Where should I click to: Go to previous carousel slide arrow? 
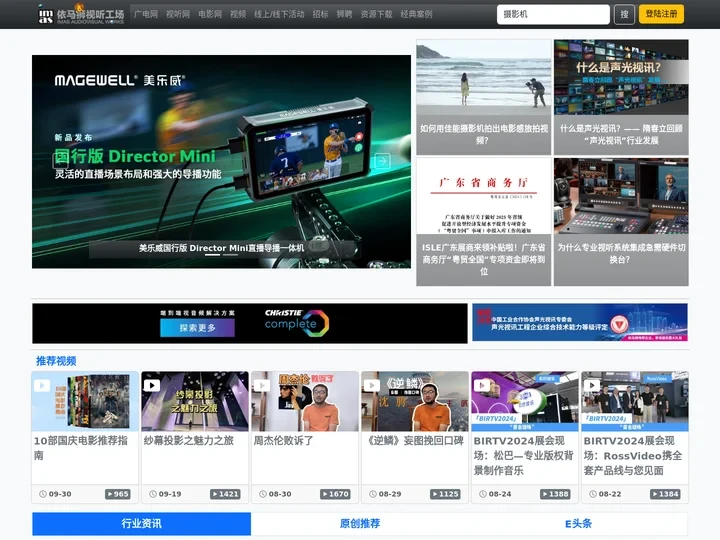pyautogui.click(x=61, y=161)
